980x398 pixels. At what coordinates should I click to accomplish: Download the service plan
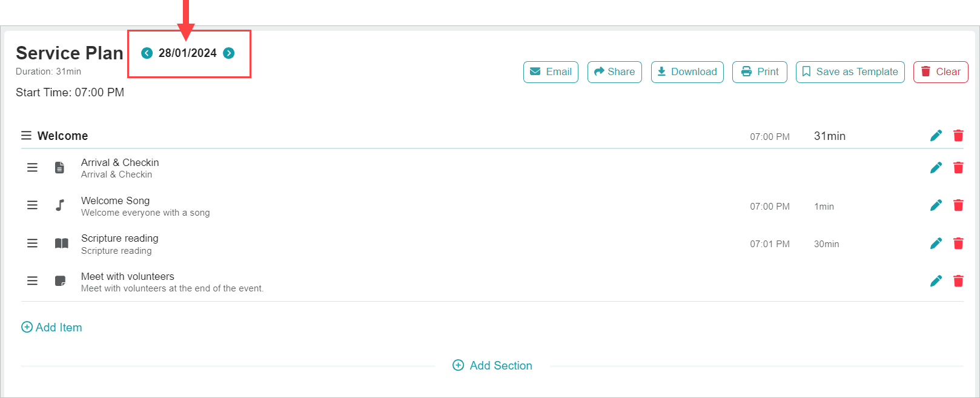coord(687,71)
